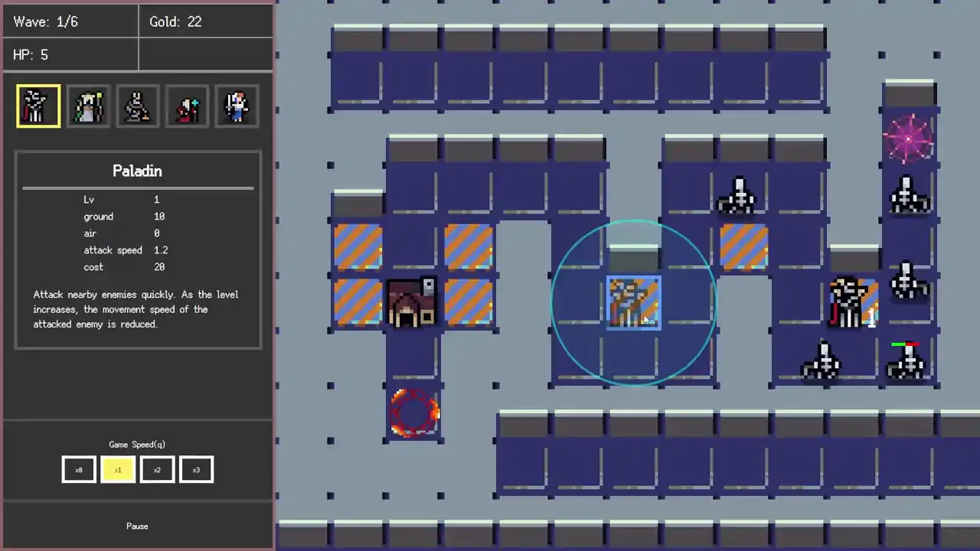Select the blue-dressed swordswoman unit icon

click(237, 106)
